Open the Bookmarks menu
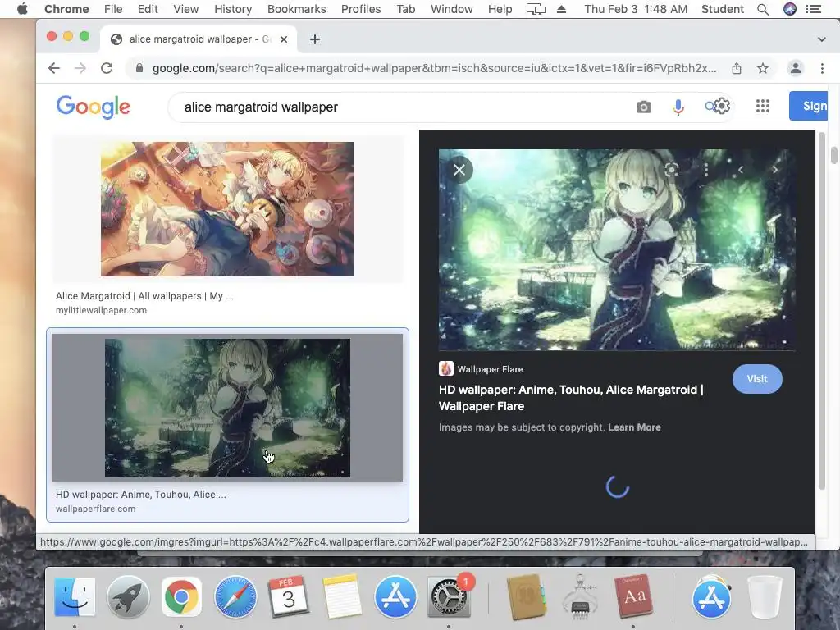 296,9
